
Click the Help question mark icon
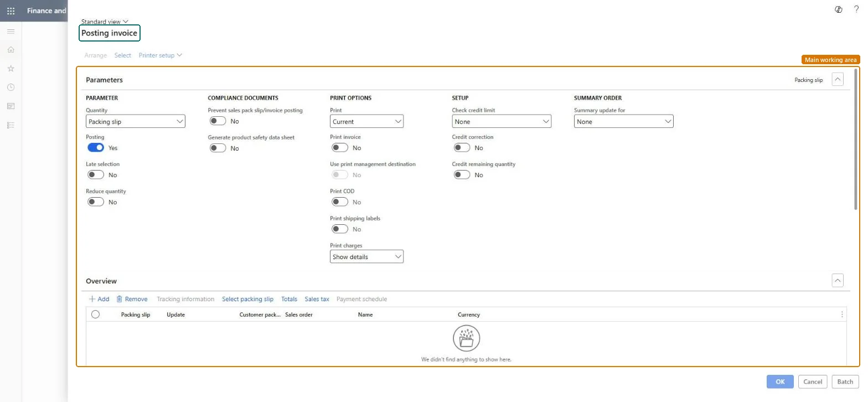(856, 9)
